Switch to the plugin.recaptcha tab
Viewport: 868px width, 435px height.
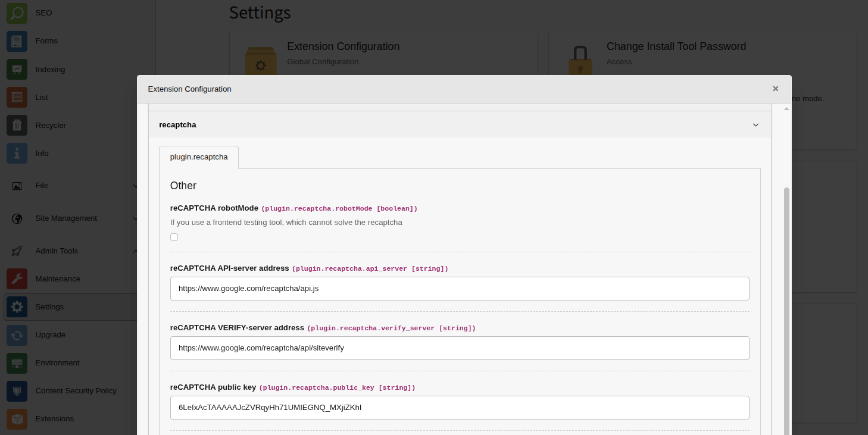[x=198, y=157]
